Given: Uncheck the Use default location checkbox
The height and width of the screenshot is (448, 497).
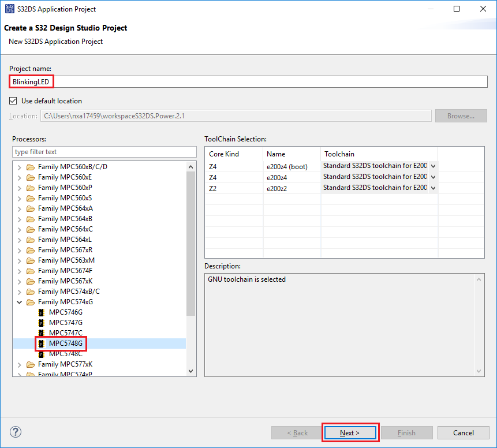Looking at the screenshot, I should 13,101.
